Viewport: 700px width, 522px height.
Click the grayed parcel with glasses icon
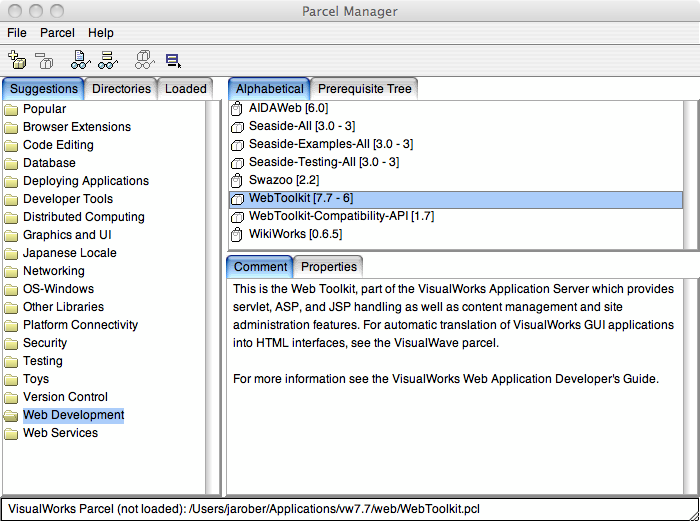pos(144,60)
